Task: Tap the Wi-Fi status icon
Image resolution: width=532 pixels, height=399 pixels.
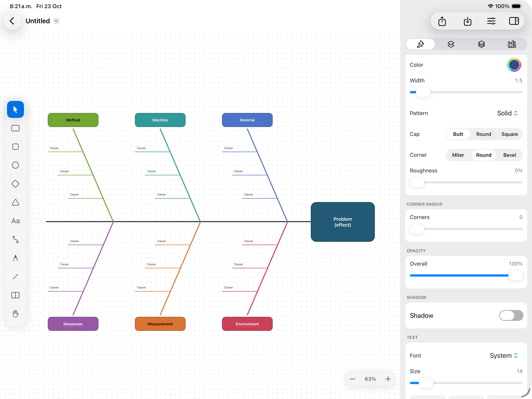Action: (490, 6)
